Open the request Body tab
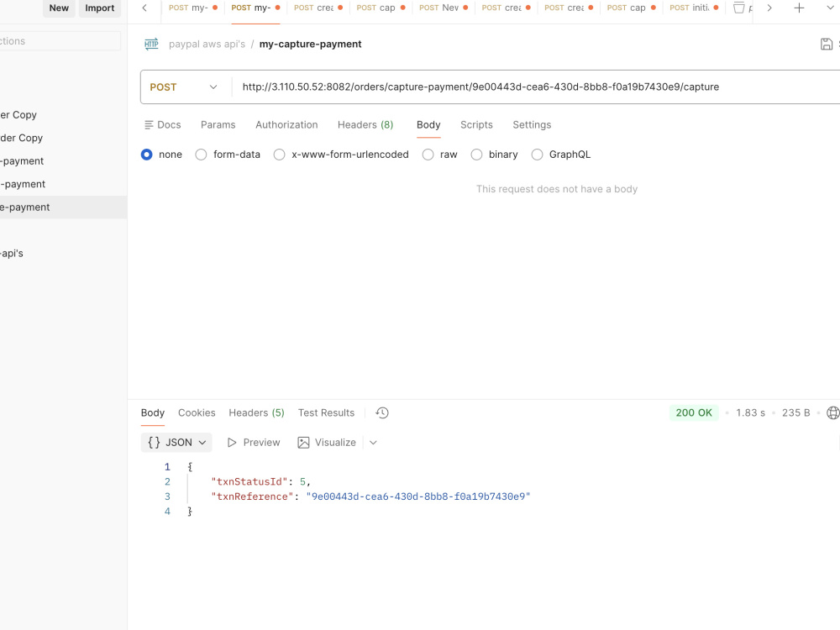Viewport: 840px width, 630px height. [x=428, y=125]
